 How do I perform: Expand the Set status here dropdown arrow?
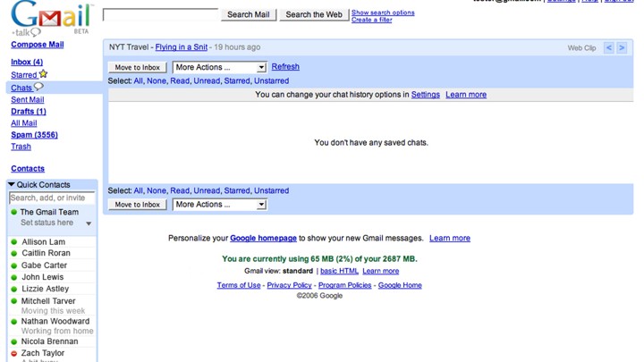point(89,223)
